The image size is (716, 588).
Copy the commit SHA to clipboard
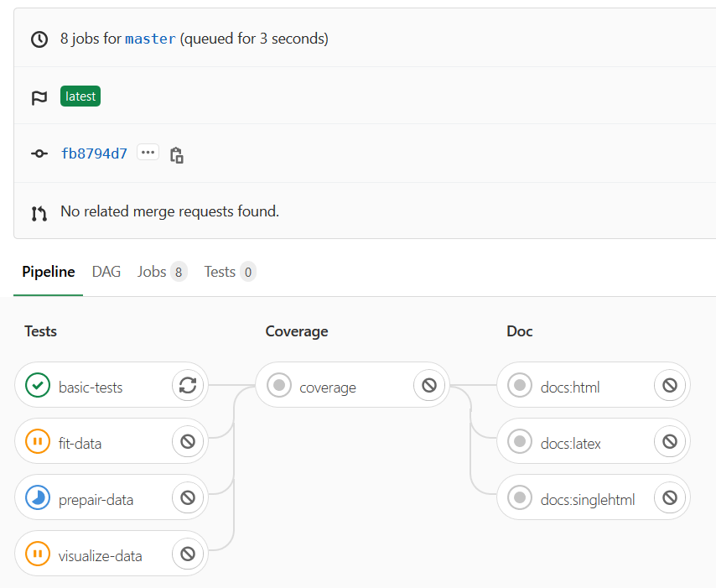point(177,154)
